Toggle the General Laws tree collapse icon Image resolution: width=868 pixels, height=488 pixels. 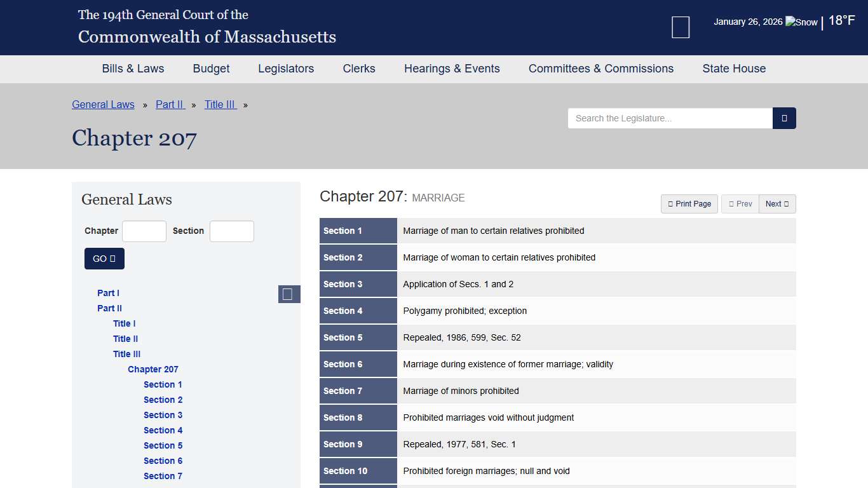[288, 294]
